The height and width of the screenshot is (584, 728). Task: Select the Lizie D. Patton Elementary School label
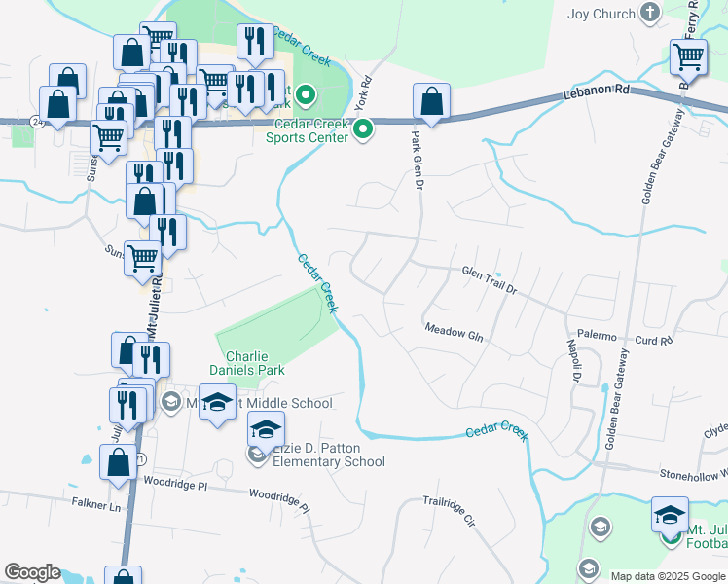329,455
